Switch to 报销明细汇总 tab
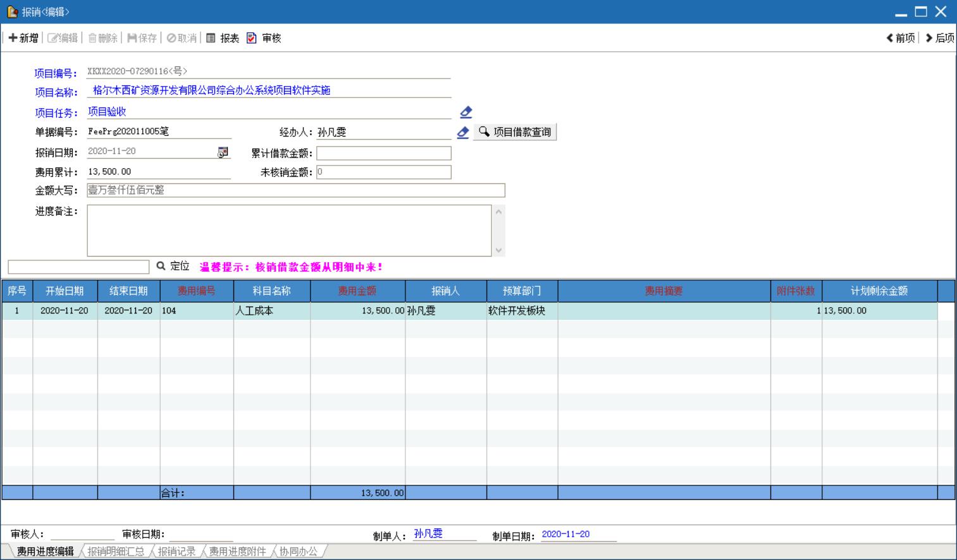The height and width of the screenshot is (560, 957). coord(116,551)
